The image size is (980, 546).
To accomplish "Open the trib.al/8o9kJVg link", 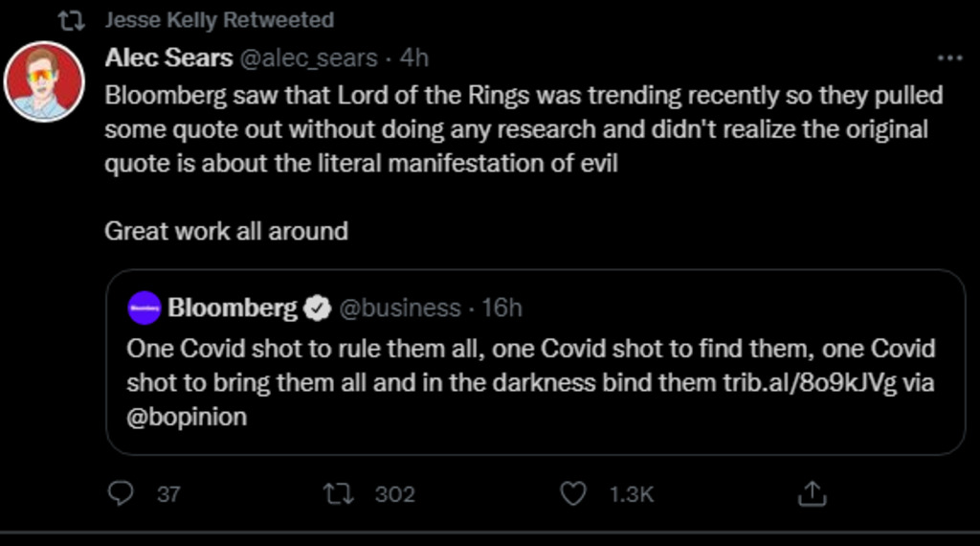I will point(812,382).
